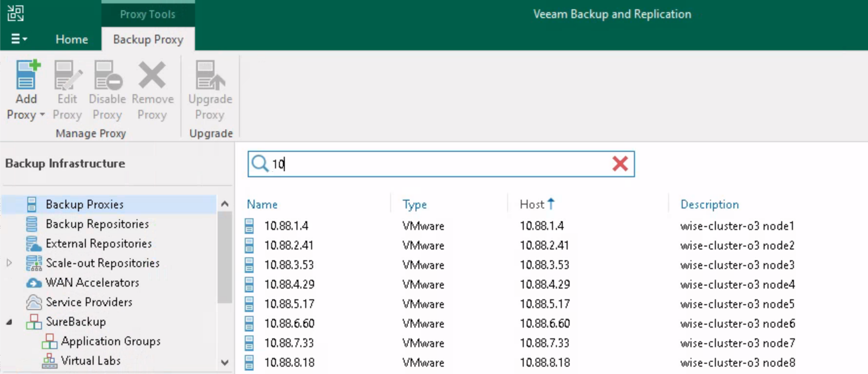Open the main hamburger menu
Viewport: 868px width, 374px height.
19,39
